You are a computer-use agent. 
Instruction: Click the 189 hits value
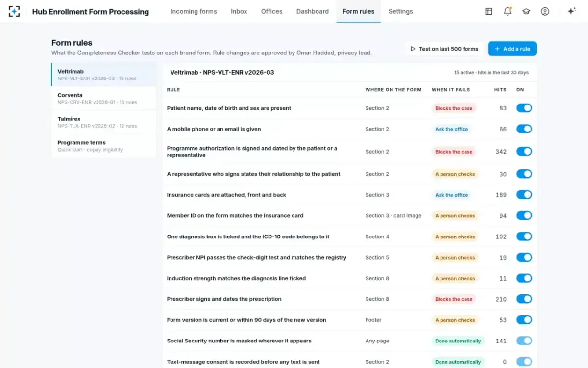(501, 195)
